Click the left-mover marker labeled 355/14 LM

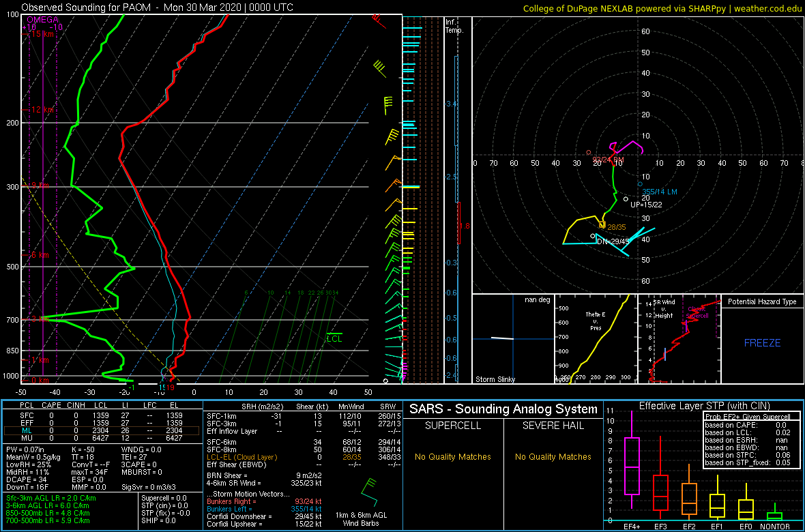coord(640,184)
